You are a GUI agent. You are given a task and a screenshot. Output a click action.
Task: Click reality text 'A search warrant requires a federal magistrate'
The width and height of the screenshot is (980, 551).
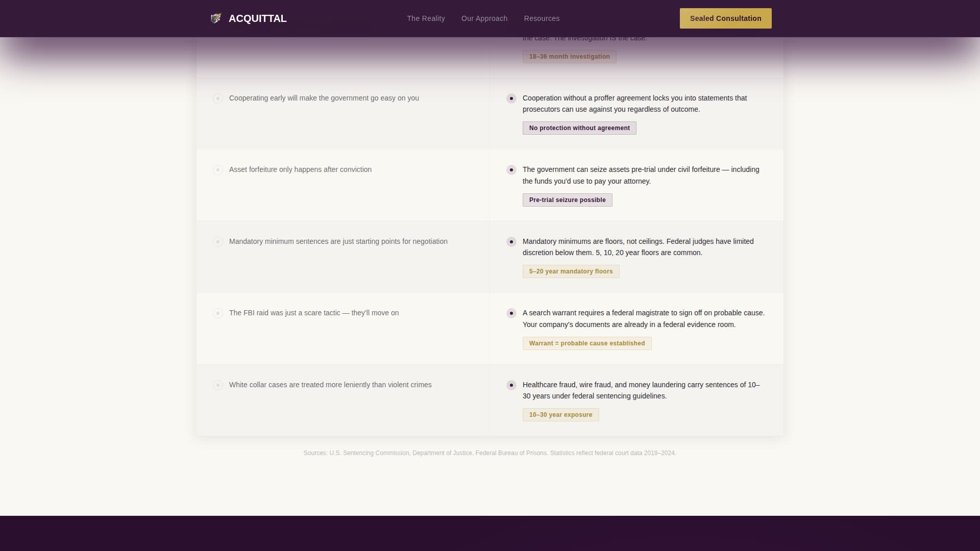(644, 318)
